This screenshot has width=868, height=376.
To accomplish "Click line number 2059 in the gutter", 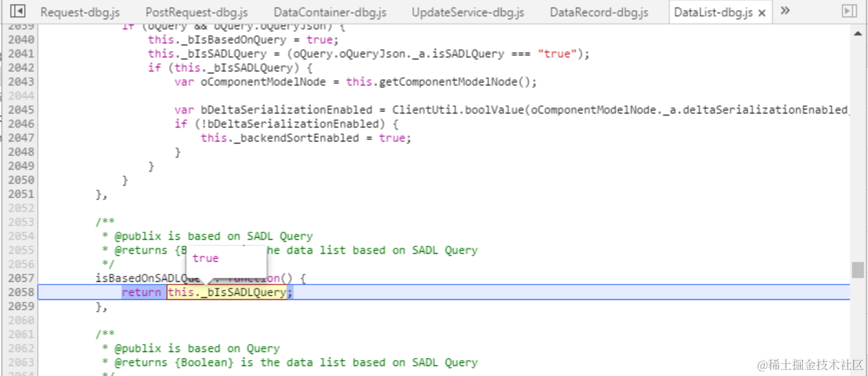I will [21, 307].
